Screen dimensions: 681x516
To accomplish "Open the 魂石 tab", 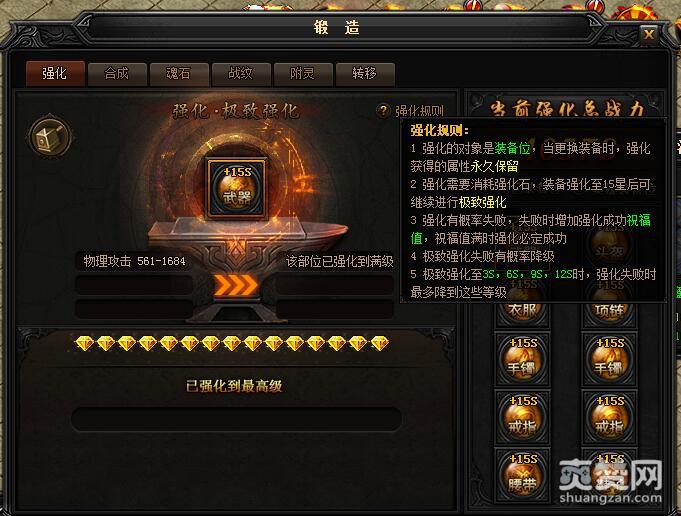I will click(179, 73).
